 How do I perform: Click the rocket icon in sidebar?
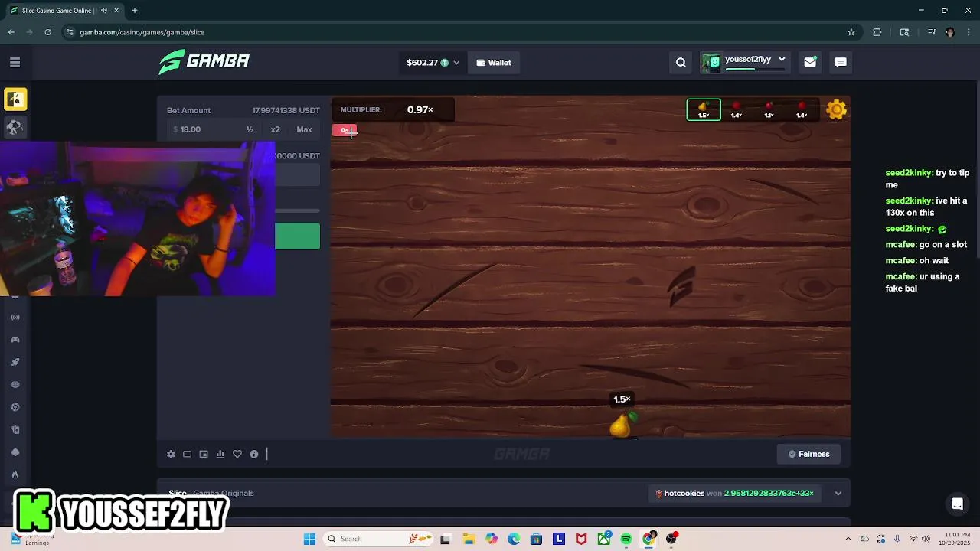(x=15, y=362)
